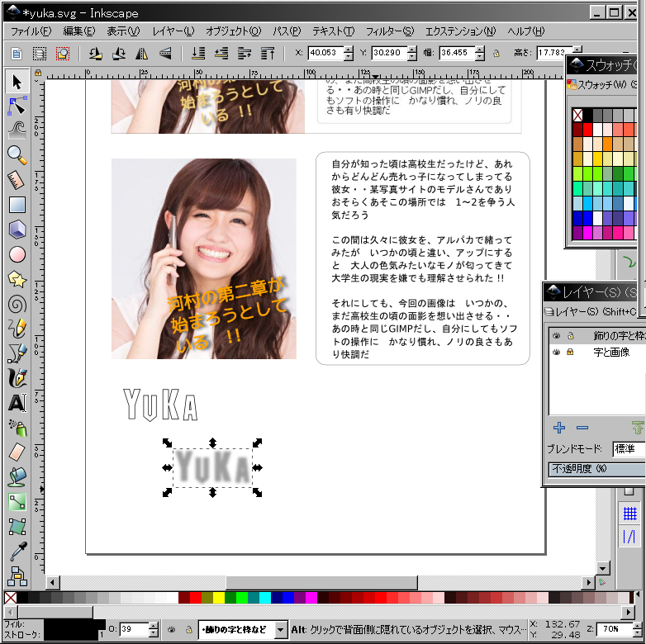Select the Zoom magnifier tool

pyautogui.click(x=17, y=155)
